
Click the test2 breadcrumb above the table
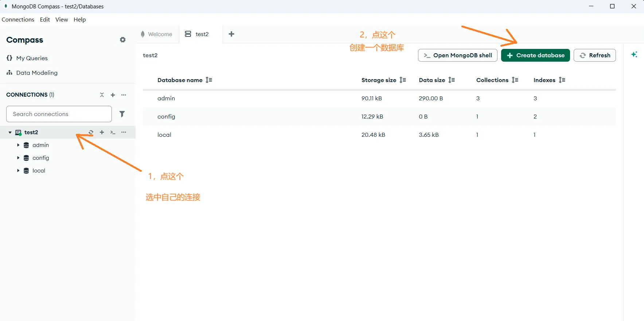(x=150, y=55)
